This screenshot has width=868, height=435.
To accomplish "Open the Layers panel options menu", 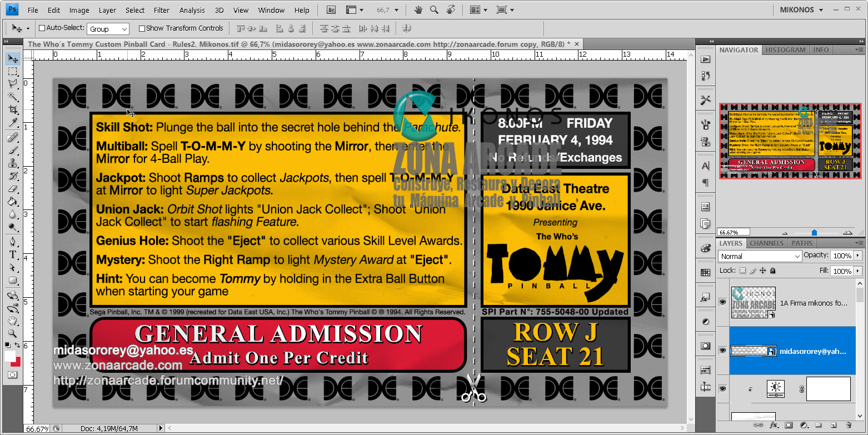I will [859, 243].
